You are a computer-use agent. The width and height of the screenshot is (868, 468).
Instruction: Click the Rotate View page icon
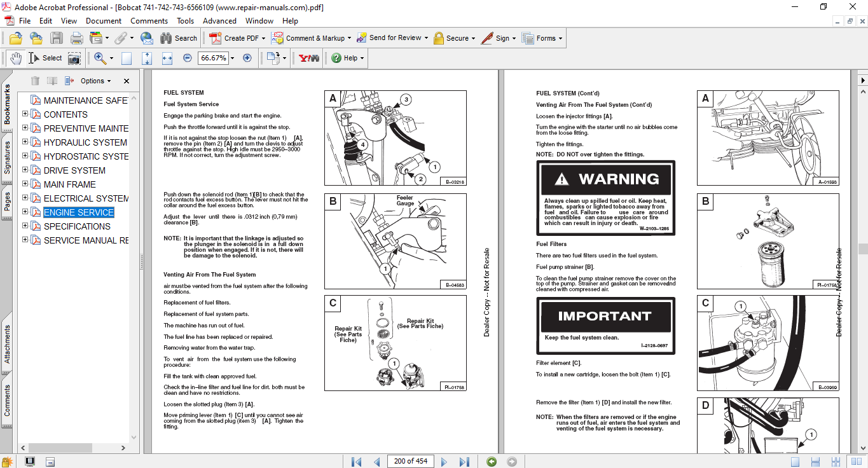coord(273,58)
